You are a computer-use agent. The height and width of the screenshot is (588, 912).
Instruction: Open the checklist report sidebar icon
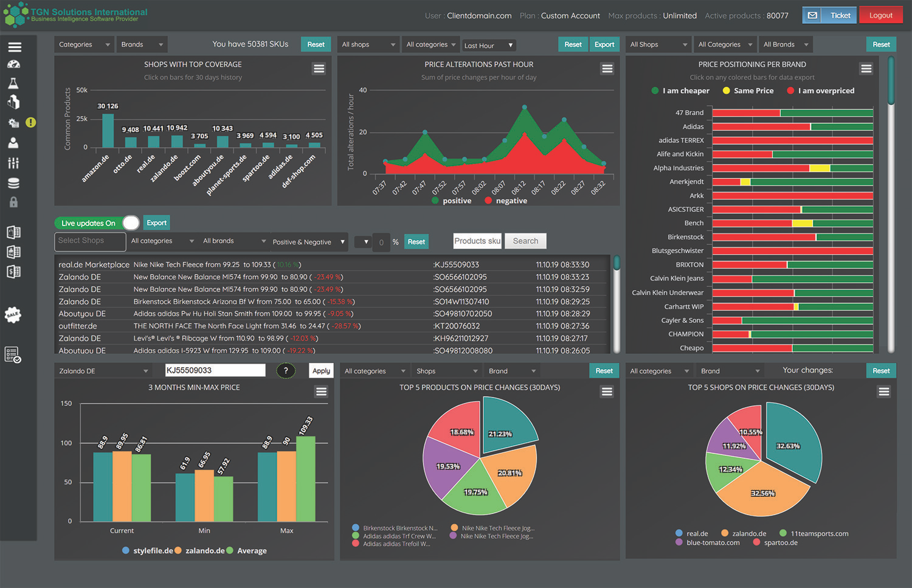point(13,355)
